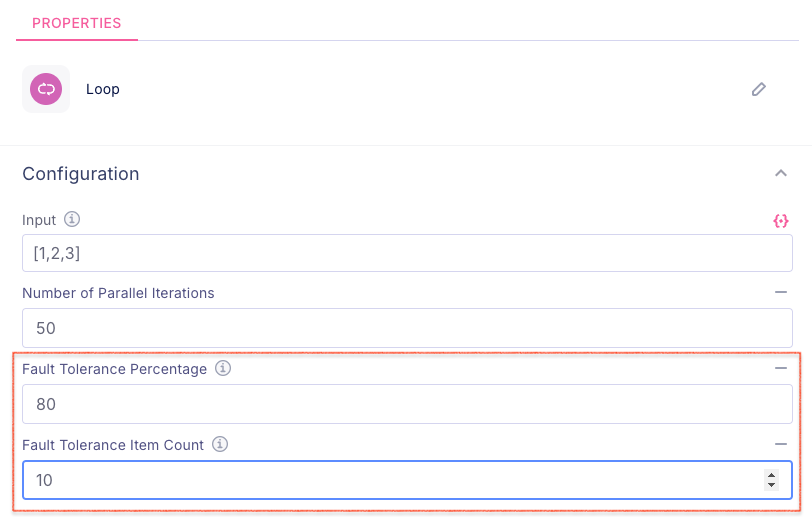Click the Fault Tolerance Percentage field showing 80
The height and width of the screenshot is (520, 812).
[x=407, y=404]
